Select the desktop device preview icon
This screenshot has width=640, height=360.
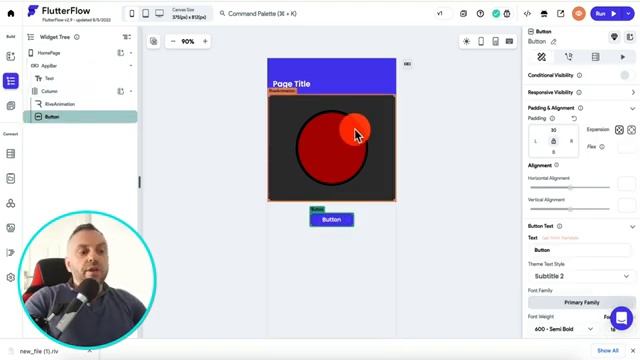pos(160,13)
